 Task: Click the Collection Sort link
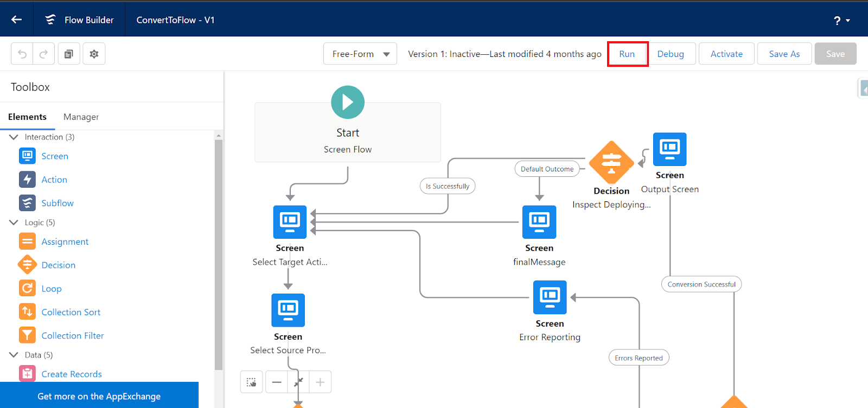coord(71,312)
